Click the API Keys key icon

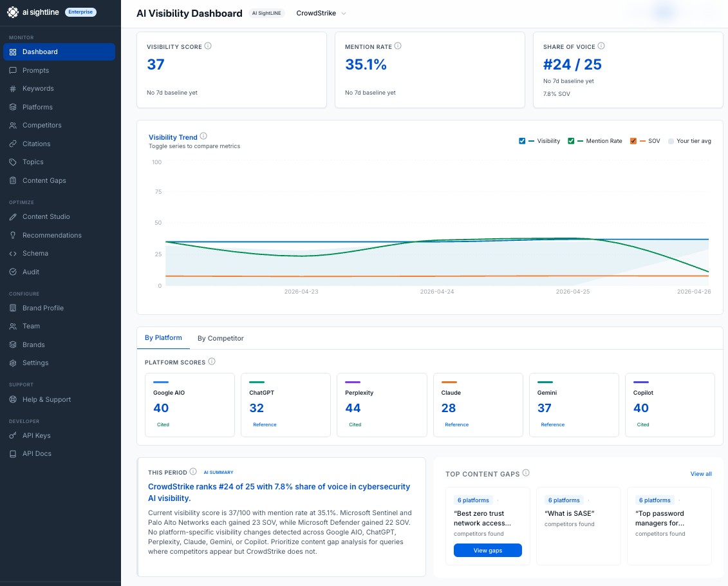13,436
